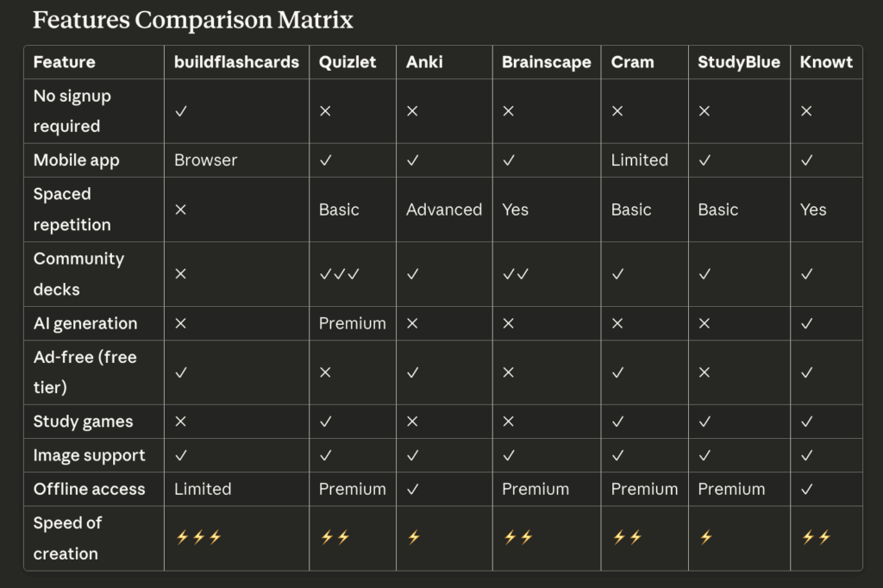Select the Quizlet column header
Viewport: 883px width, 588px height.
pyautogui.click(x=348, y=62)
